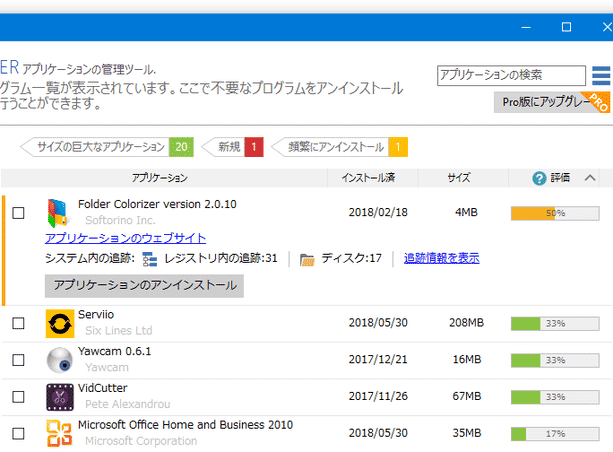The width and height of the screenshot is (613, 452).
Task: Click the Yawcam 0.6.1 name text
Action: (x=114, y=352)
